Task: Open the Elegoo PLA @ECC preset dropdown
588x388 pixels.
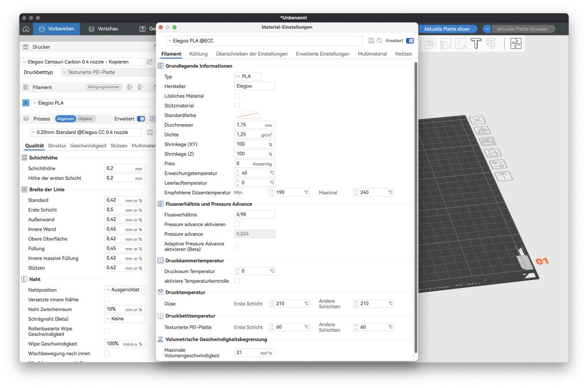Action: point(264,41)
